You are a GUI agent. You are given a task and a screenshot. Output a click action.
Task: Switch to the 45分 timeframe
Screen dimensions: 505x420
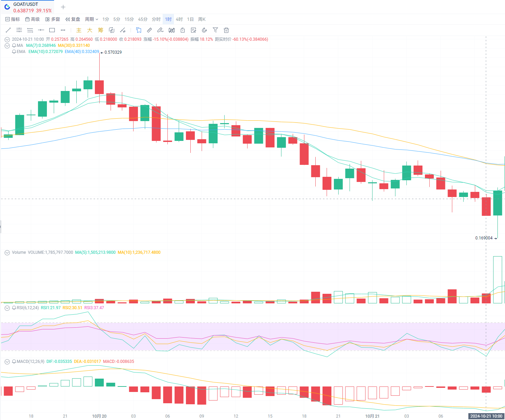tap(143, 19)
